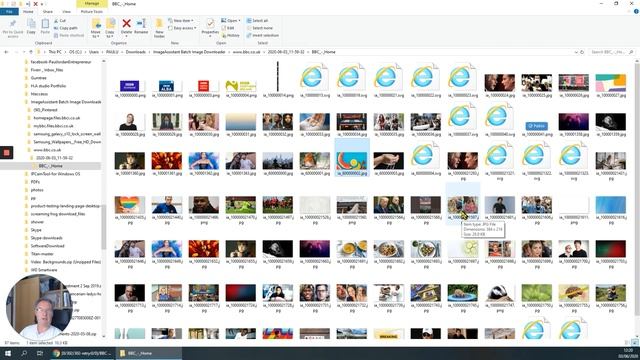
Task: Click the Back navigation arrow
Action: click(6, 52)
